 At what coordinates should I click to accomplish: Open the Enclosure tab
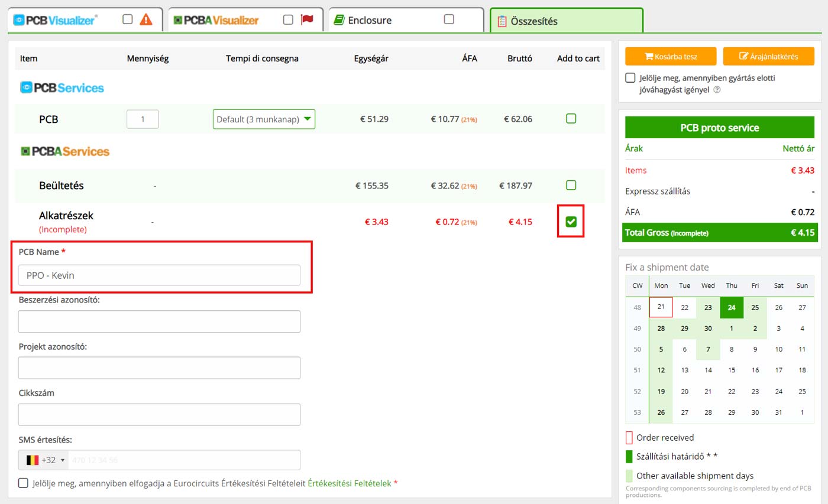(x=379, y=20)
